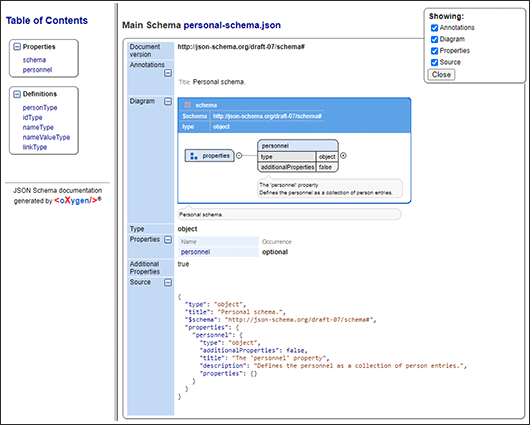Uncheck the Annotations checkbox
Viewport: 530px width, 425px height.
434,28
